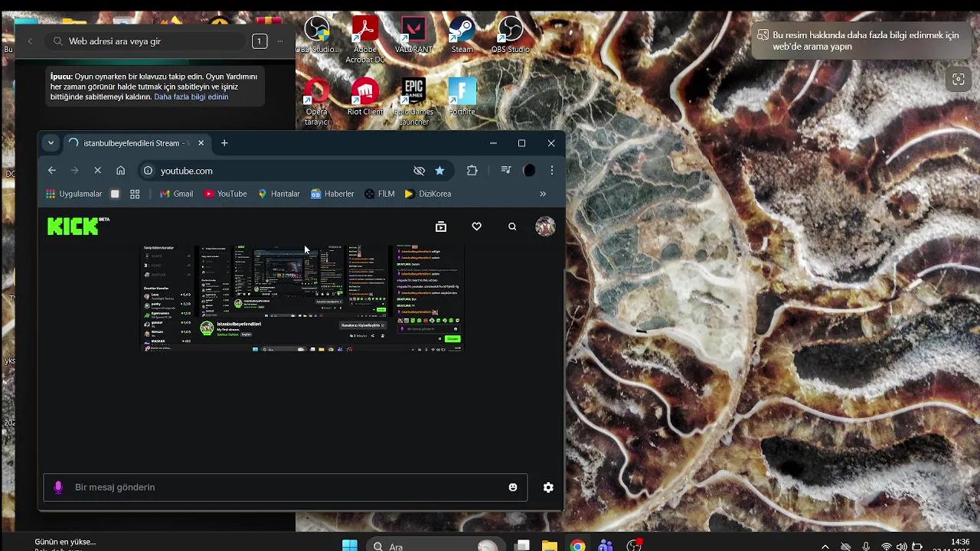
Task: Click the Kick search magnifier icon
Action: pos(512,227)
